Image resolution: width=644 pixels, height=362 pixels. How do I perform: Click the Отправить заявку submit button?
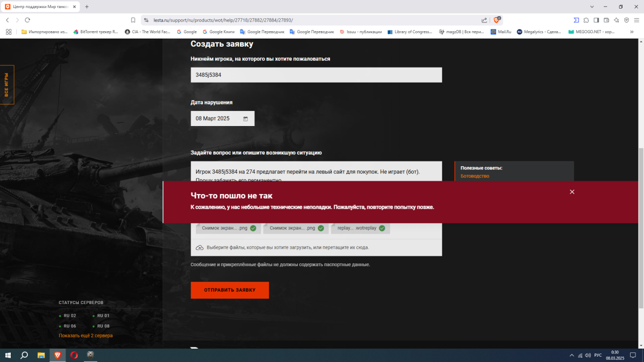click(230, 290)
